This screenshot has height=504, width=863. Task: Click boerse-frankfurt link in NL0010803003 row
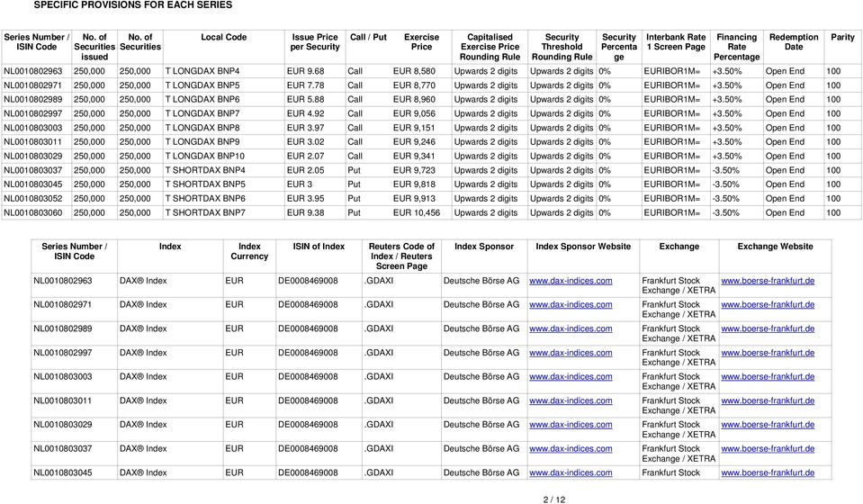tap(768, 377)
